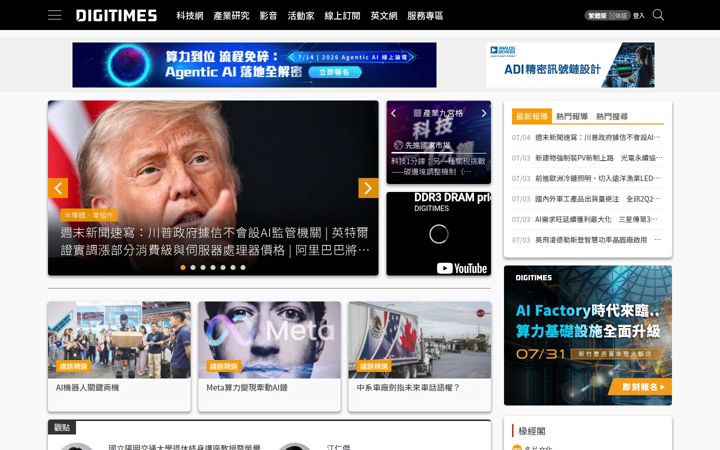Open 活動家 in top navigation
Image resolution: width=720 pixels, height=450 pixels.
[x=301, y=16]
